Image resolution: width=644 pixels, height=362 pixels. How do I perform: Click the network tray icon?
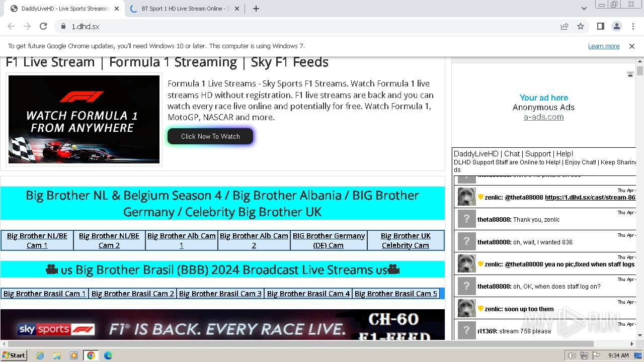[584, 355]
